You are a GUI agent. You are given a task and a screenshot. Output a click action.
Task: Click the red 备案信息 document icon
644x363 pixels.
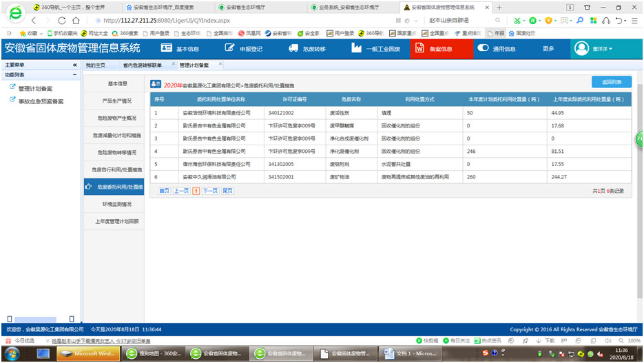[419, 48]
